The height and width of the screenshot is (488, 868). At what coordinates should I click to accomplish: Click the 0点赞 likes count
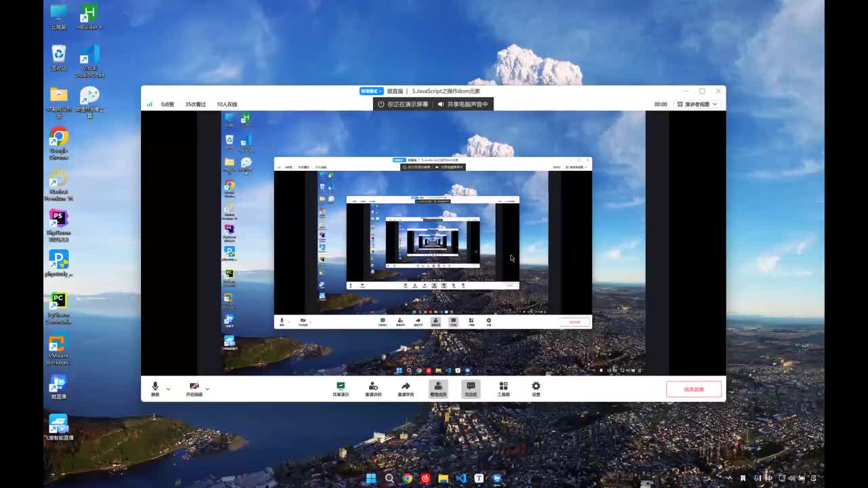pos(167,104)
